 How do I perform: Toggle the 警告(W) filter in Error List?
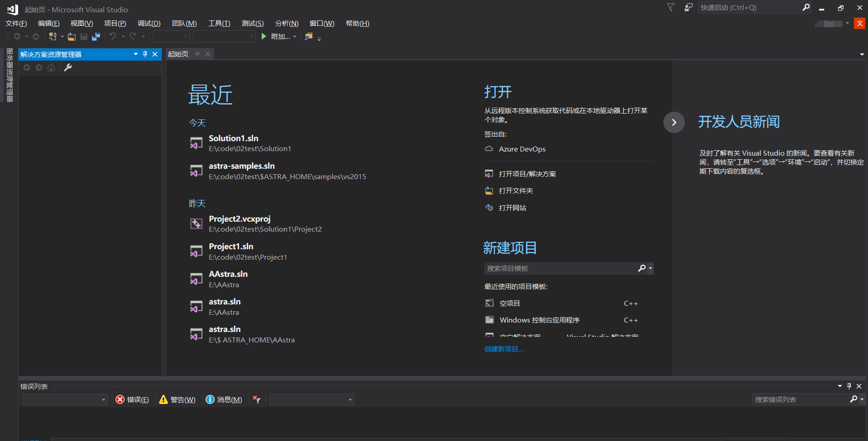coord(177,399)
